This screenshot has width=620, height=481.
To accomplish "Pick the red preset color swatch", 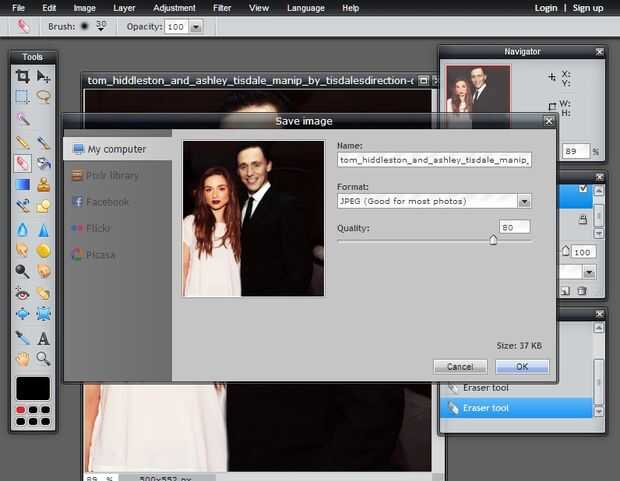I will pos(21,409).
